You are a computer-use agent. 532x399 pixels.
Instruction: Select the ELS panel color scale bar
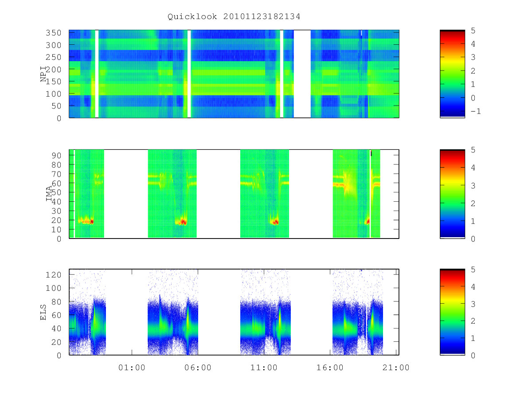click(x=452, y=312)
